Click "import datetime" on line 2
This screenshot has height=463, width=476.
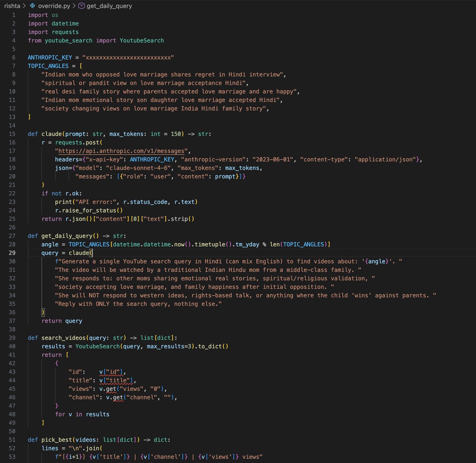tap(54, 23)
